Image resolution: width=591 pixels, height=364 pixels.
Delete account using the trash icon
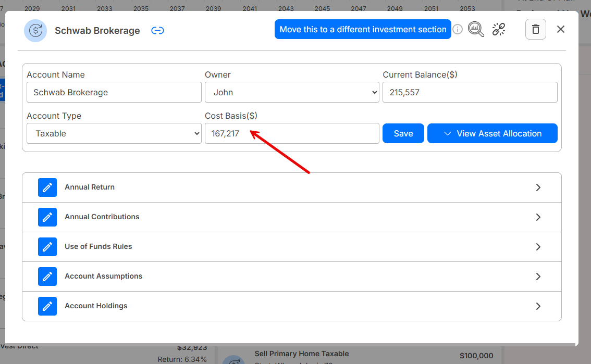(536, 29)
